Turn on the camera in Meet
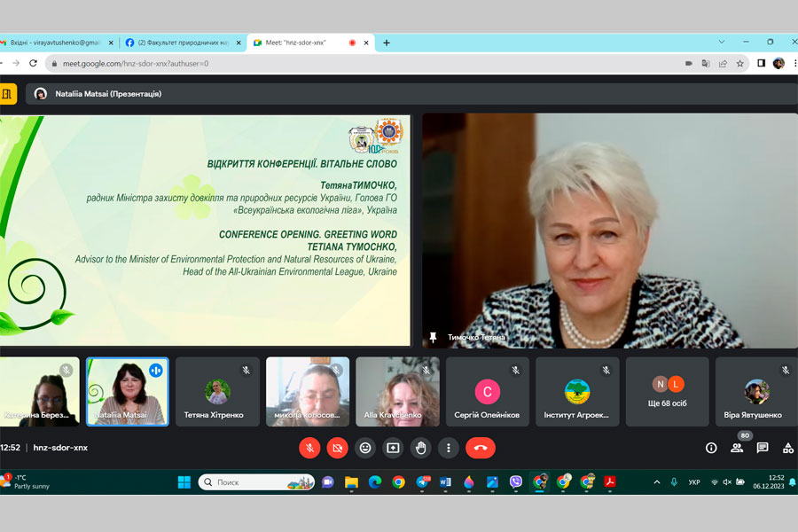The height and width of the screenshot is (532, 798). click(x=337, y=448)
